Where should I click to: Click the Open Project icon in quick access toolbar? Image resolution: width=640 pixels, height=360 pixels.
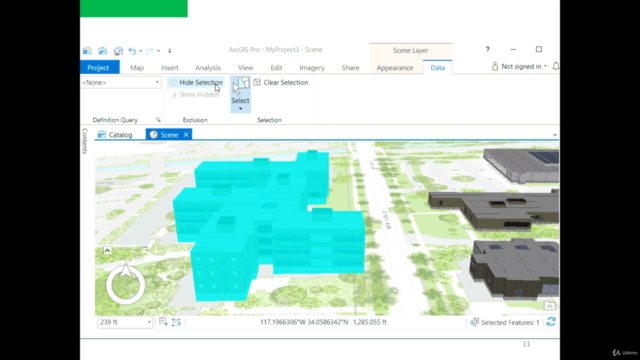point(102,51)
